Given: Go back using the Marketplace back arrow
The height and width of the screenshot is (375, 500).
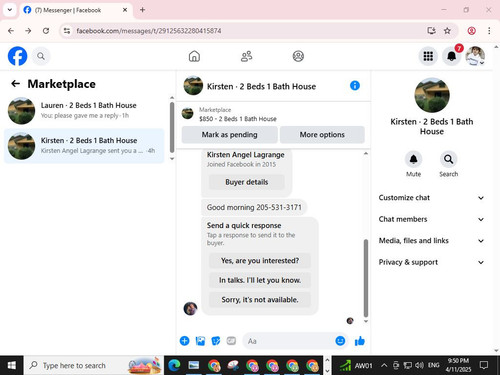Looking at the screenshot, I should [x=15, y=84].
